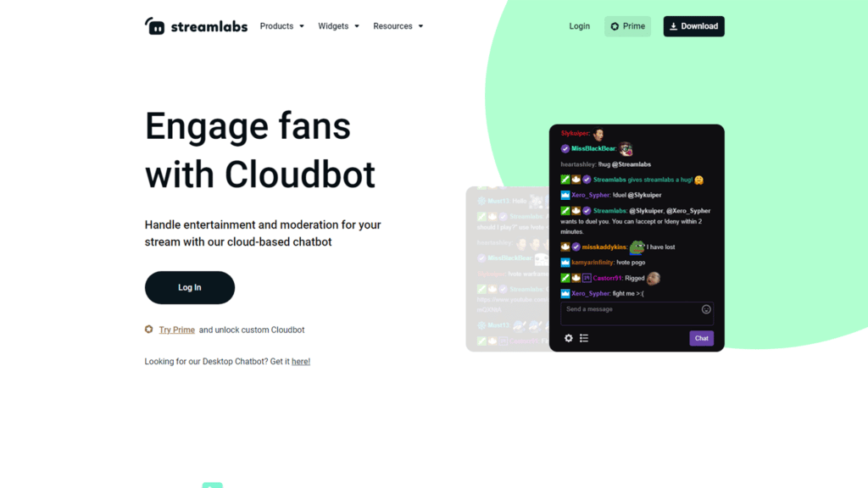Open the chat viewer list icon

pos(584,338)
